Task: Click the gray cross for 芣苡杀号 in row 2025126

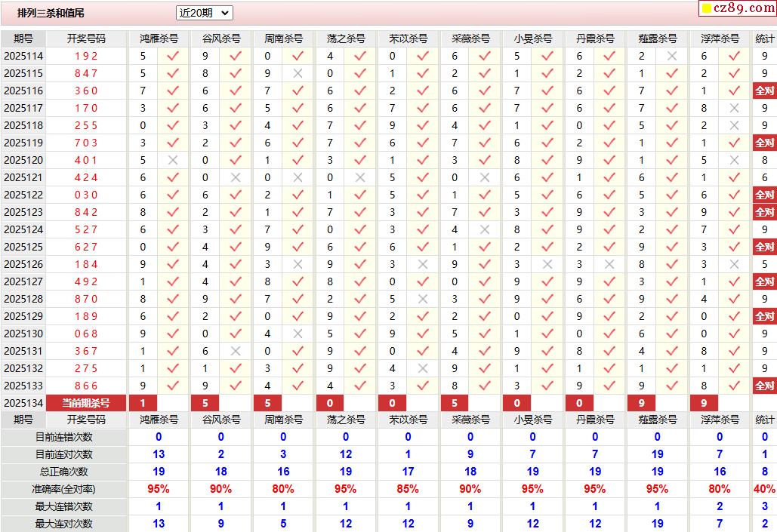Action: (x=423, y=264)
